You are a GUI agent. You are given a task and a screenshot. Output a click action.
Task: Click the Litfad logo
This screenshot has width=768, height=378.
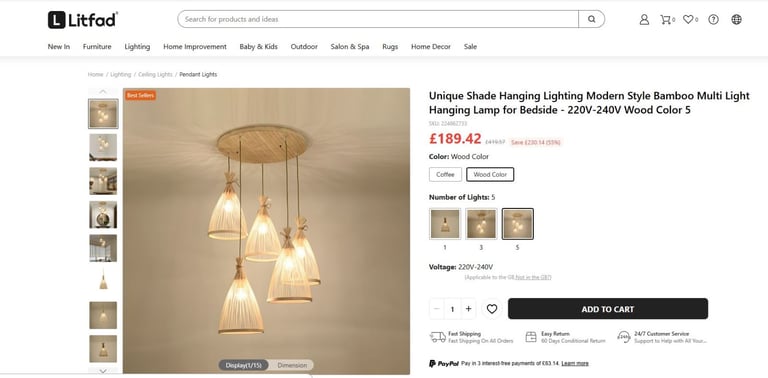click(x=83, y=20)
